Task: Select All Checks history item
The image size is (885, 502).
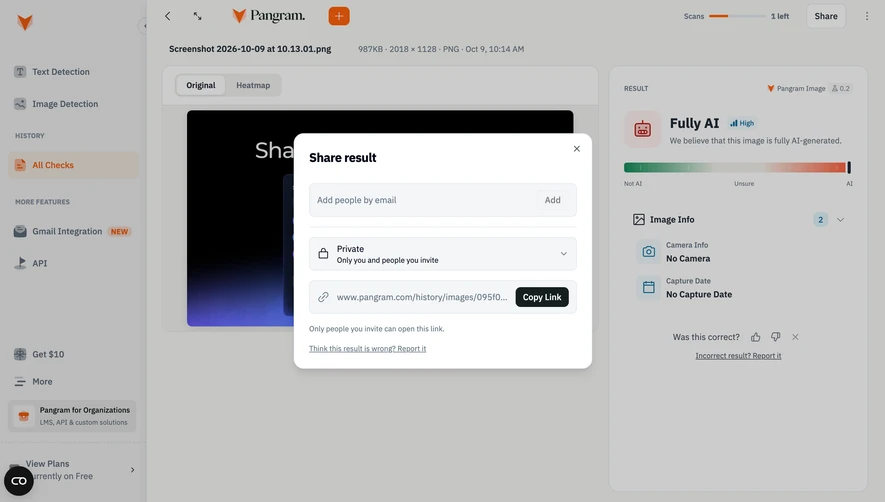Action: point(73,165)
